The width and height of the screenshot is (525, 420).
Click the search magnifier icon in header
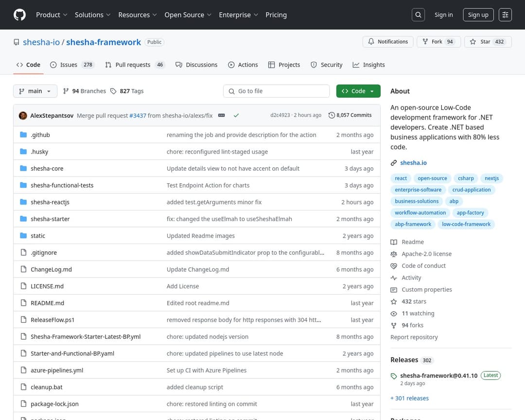(418, 15)
